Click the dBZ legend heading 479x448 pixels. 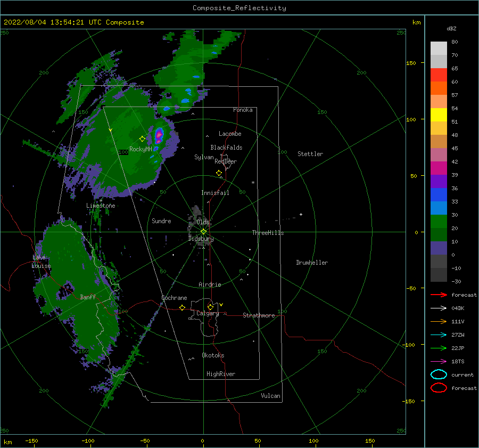[451, 28]
